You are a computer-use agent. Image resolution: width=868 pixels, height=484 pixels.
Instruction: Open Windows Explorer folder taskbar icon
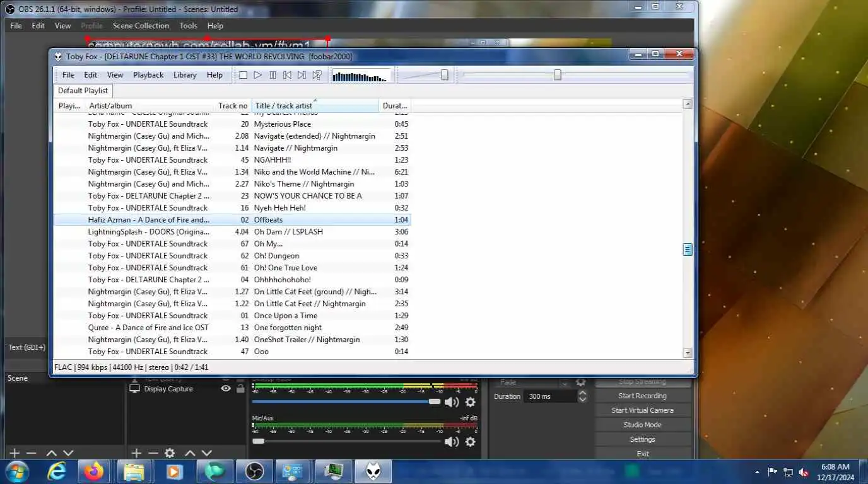tap(134, 471)
